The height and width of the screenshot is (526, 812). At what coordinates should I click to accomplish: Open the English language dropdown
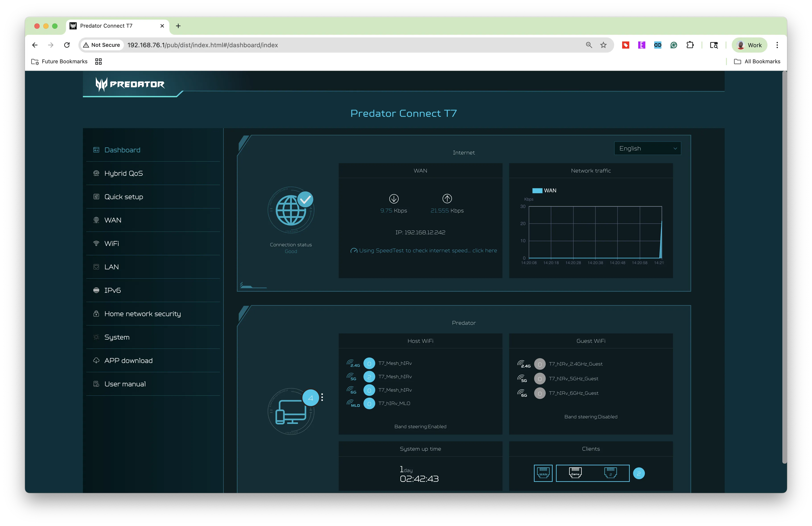click(x=647, y=148)
